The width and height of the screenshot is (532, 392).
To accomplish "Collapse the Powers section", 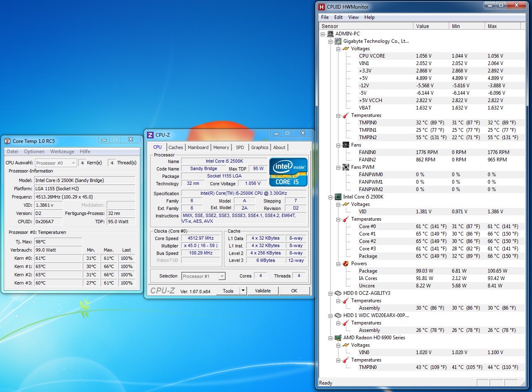I will [x=338, y=264].
